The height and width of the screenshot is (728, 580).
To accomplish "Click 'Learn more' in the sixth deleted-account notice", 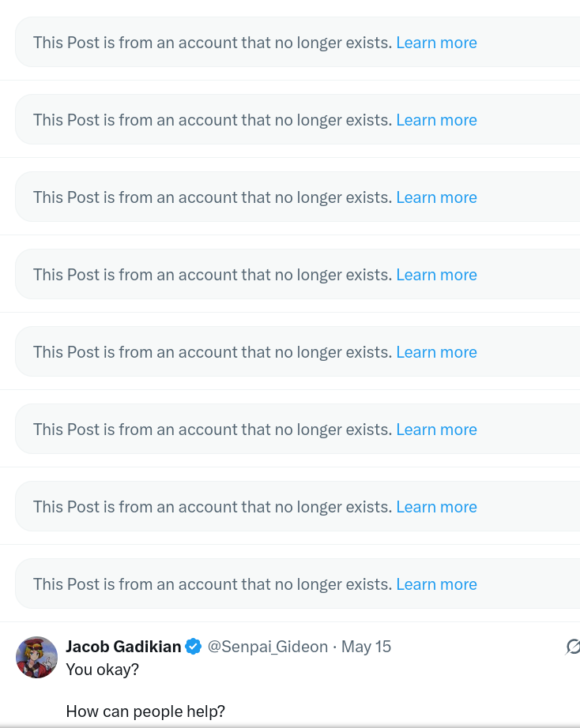I will [436, 430].
